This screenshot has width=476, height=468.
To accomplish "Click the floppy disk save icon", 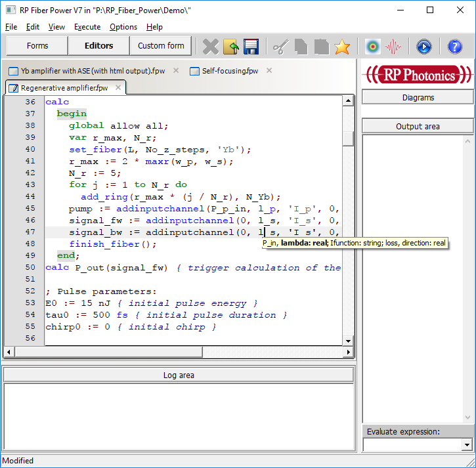I will (251, 46).
